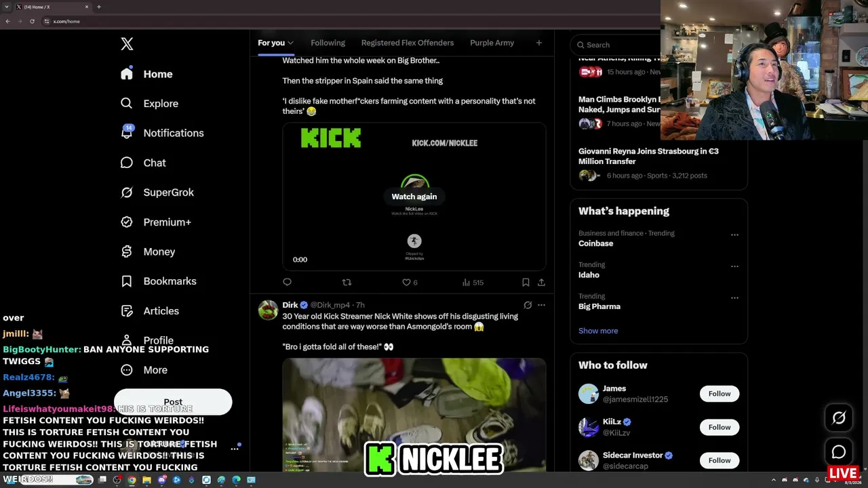Screen dimensions: 868x488
Task: Click Watch again on the Kick video
Action: pos(414,197)
